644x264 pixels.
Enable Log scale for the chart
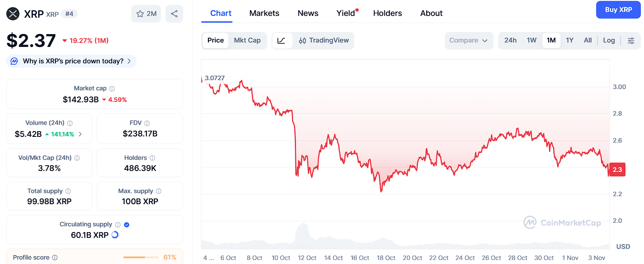pos(609,40)
